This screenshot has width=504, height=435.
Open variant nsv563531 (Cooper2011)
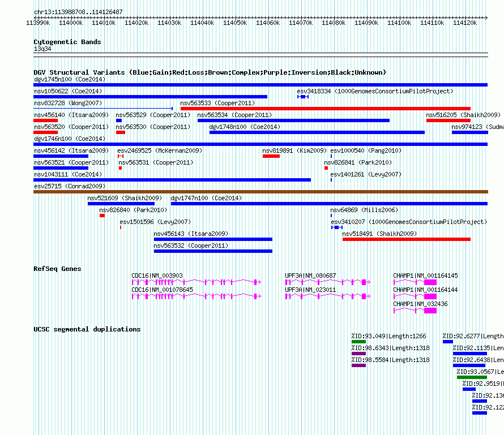(x=120, y=168)
